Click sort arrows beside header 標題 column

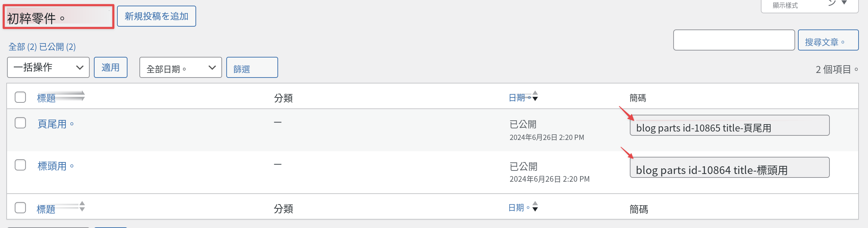coord(83,96)
